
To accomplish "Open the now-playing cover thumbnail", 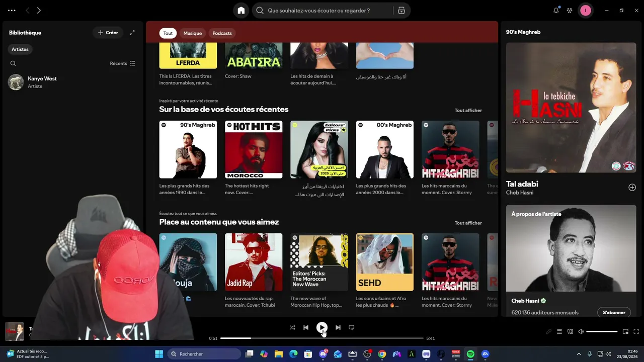I will (x=14, y=331).
